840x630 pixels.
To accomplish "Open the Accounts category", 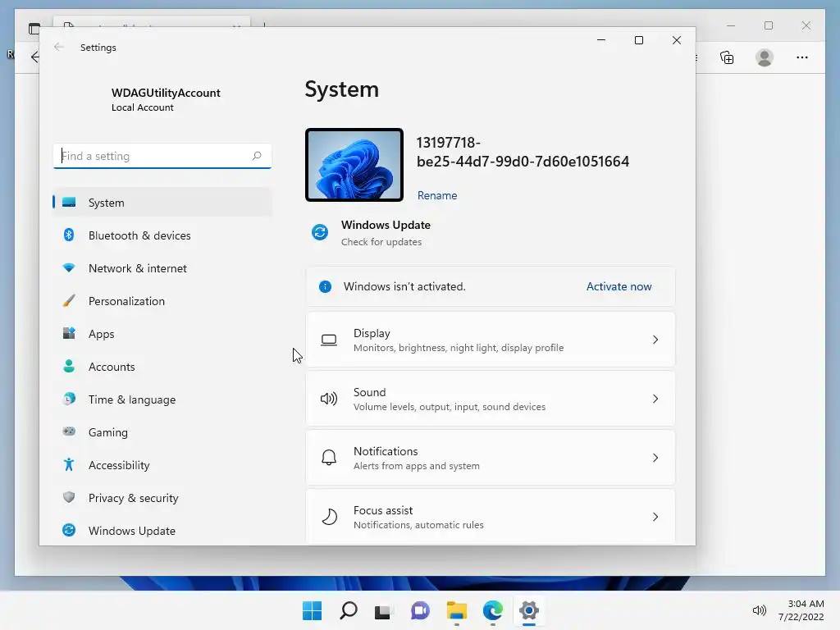I will point(162,367).
